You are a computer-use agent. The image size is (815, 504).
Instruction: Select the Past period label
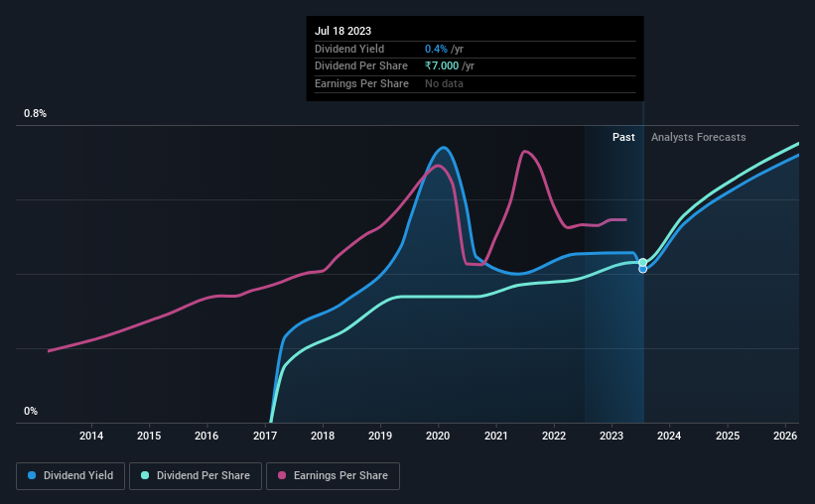click(623, 137)
